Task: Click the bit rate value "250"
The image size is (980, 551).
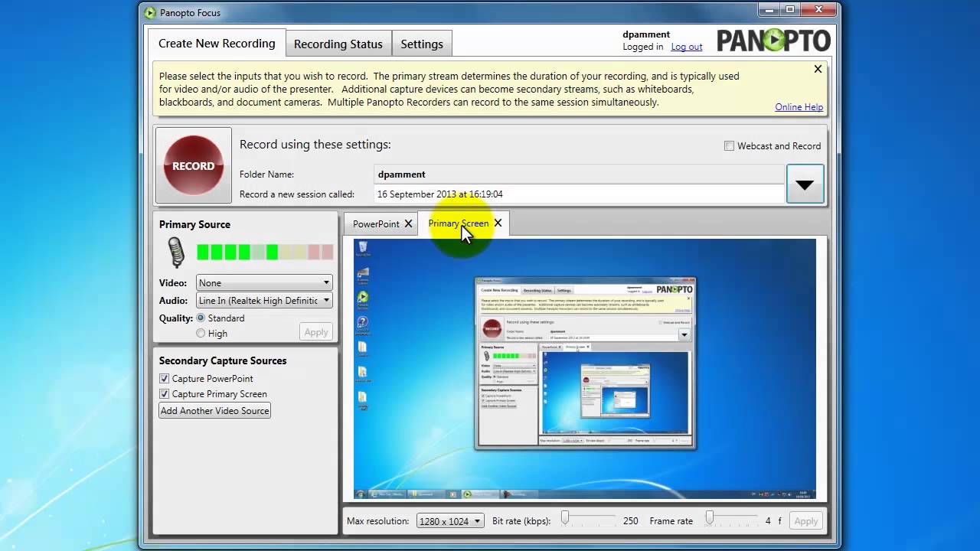Action: click(630, 520)
